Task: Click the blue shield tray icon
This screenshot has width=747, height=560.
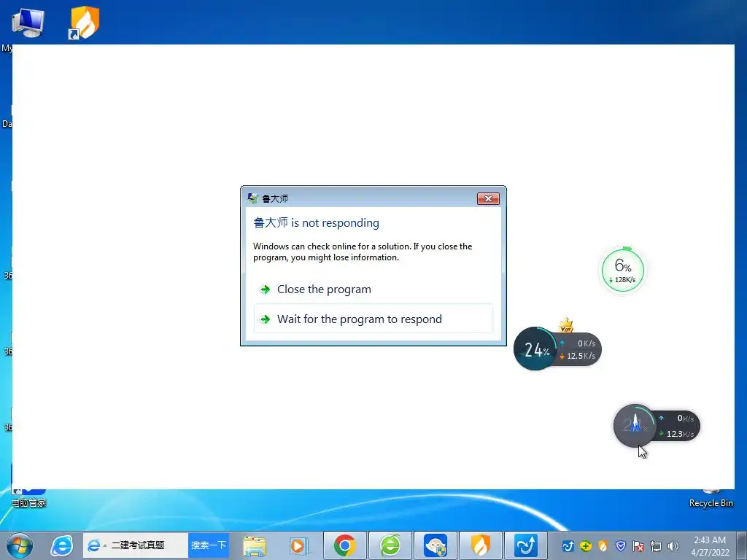Action: click(x=620, y=545)
